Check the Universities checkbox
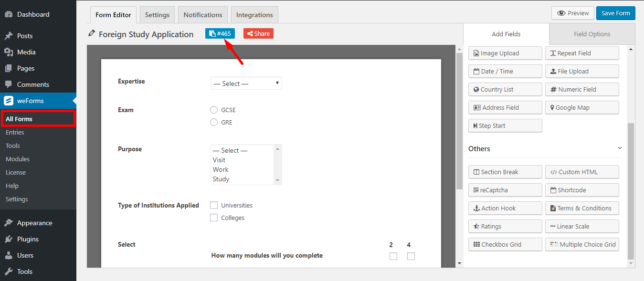Viewport: 644px width, 281px height. click(x=214, y=205)
